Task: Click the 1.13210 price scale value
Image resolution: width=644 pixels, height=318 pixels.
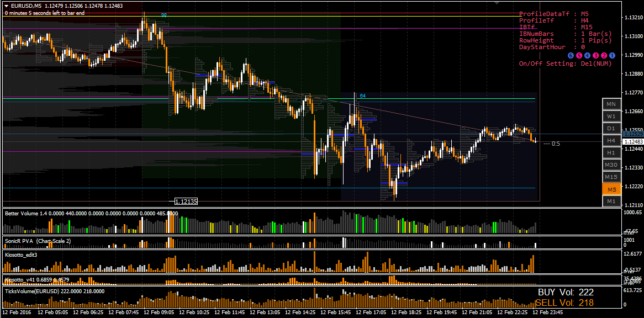Action: coord(633,18)
